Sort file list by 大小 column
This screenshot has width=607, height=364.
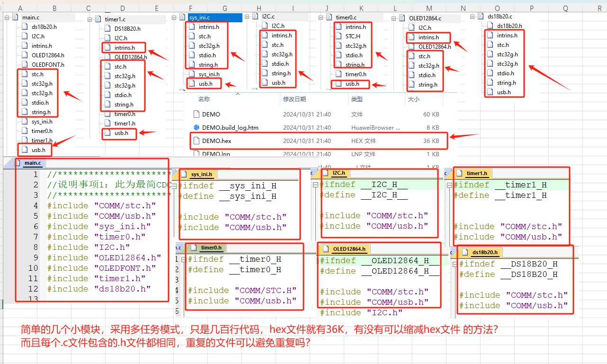413,99
